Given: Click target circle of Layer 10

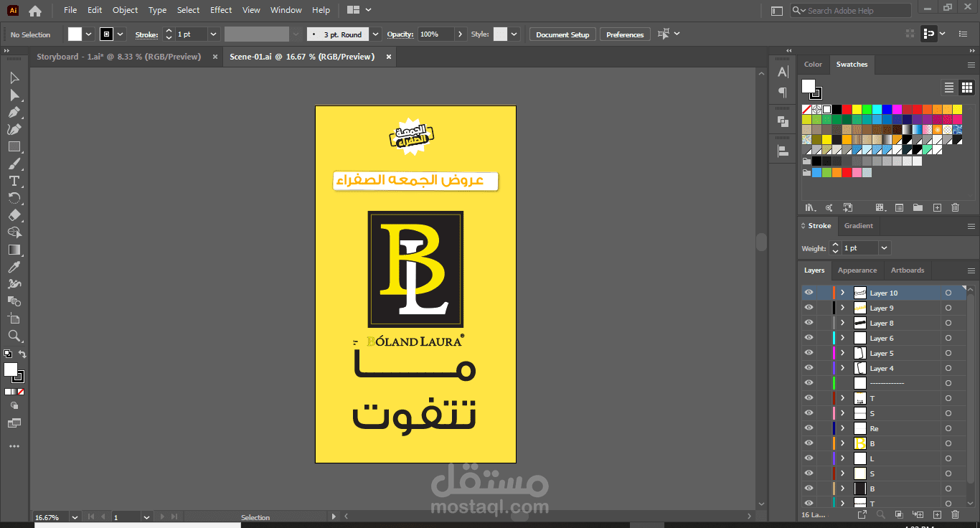Looking at the screenshot, I should tap(948, 293).
